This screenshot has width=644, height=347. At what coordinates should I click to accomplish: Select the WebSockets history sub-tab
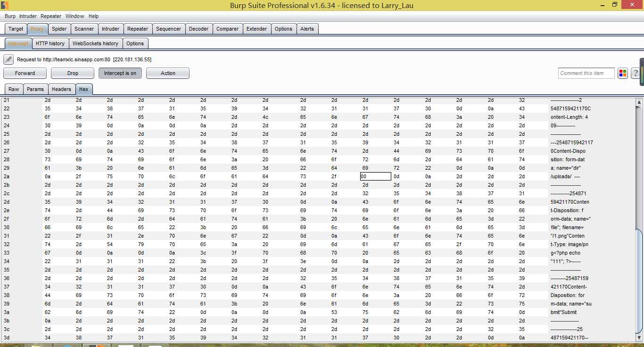click(95, 43)
